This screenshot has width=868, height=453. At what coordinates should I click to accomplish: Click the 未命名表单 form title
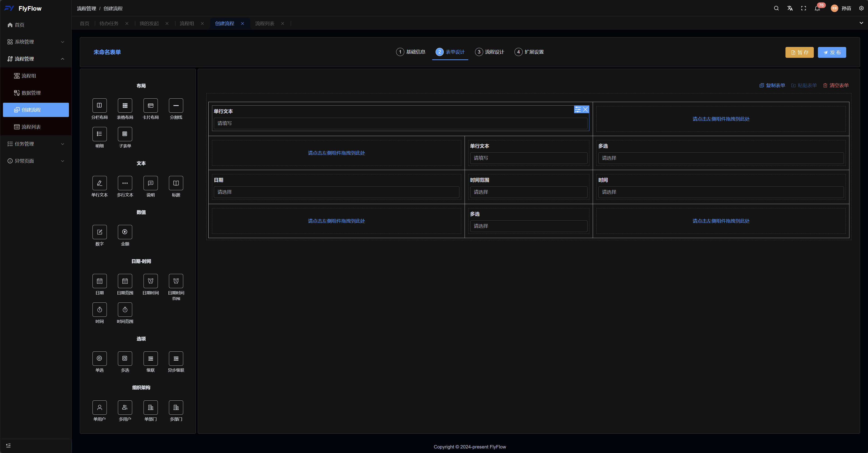pyautogui.click(x=107, y=52)
